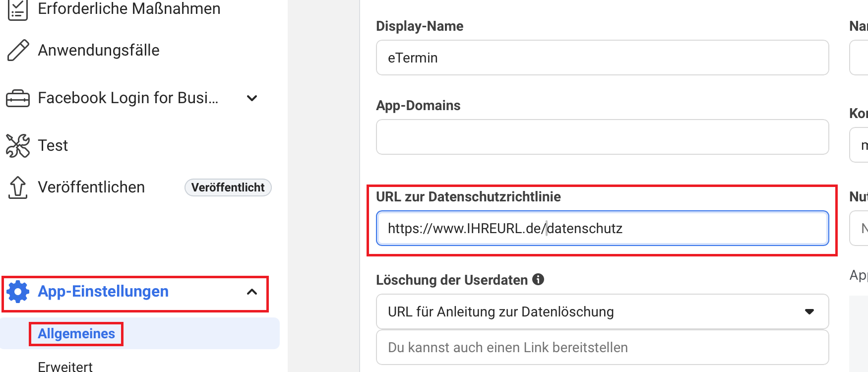Click the Veröffentlichen upload icon
Screen dimensions: 868x372
(x=18, y=187)
